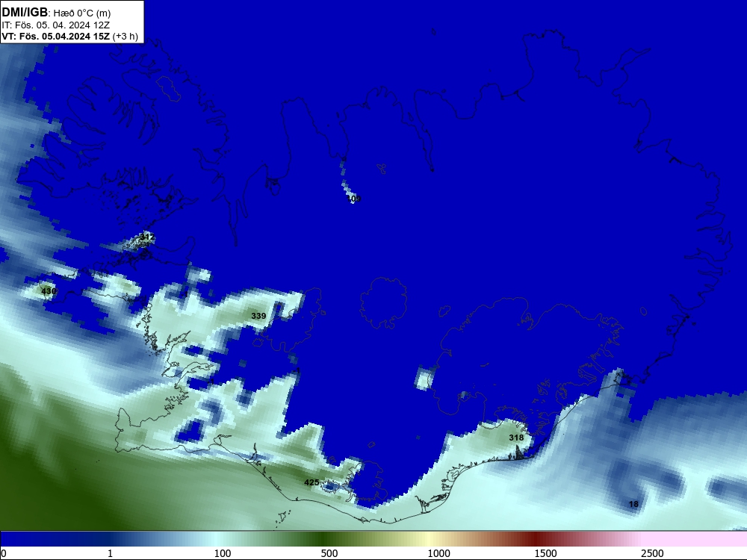The height and width of the screenshot is (560, 747).
Task: Click the pale yellow section of the color bar
Action: point(429,539)
